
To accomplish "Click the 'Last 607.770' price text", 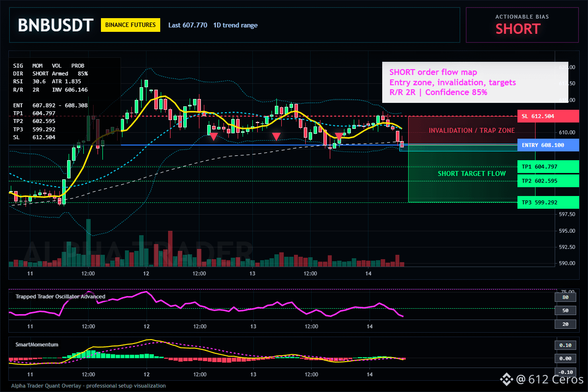I will point(188,25).
